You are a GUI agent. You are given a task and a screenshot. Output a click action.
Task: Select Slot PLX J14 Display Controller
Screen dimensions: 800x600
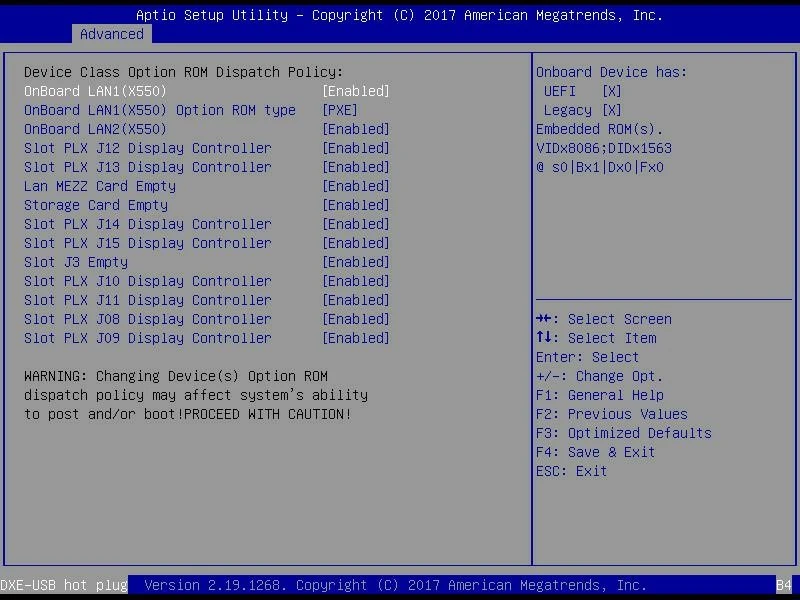[147, 224]
